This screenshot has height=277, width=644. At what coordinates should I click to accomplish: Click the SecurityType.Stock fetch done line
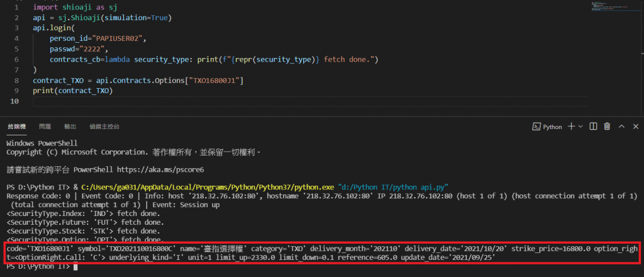[x=84, y=231]
